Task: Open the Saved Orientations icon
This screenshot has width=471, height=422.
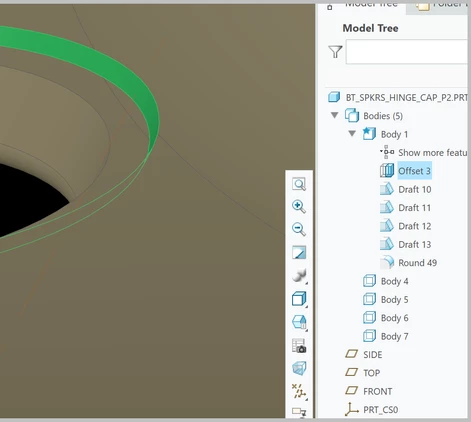Action: (x=299, y=322)
